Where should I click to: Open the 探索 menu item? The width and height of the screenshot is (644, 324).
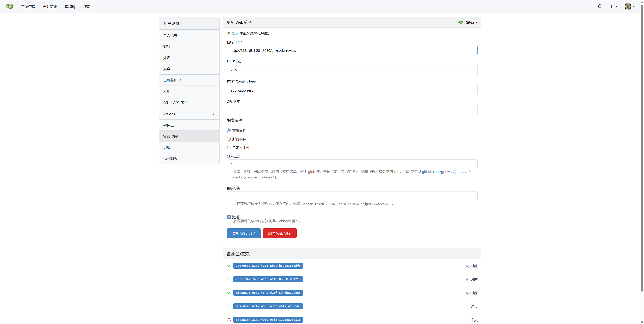point(87,7)
